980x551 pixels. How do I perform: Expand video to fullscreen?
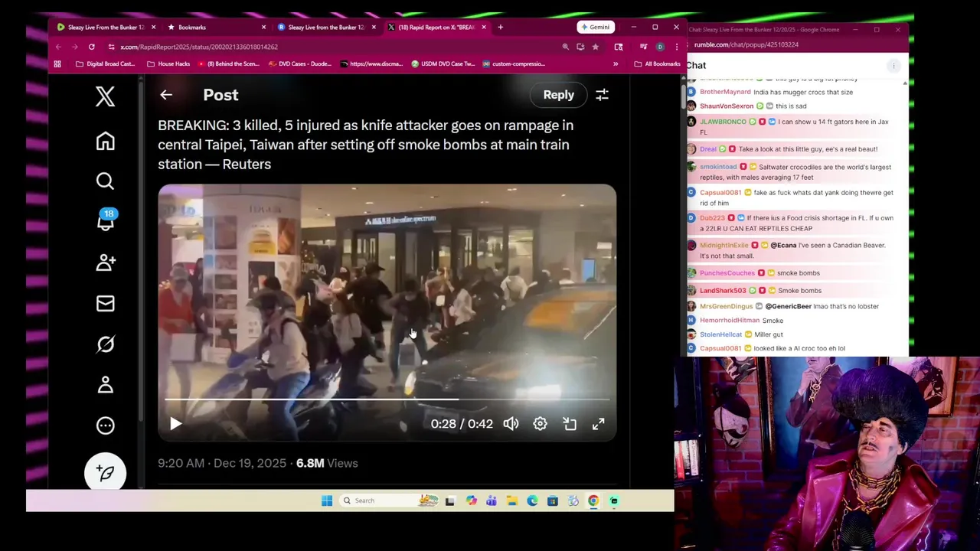598,423
